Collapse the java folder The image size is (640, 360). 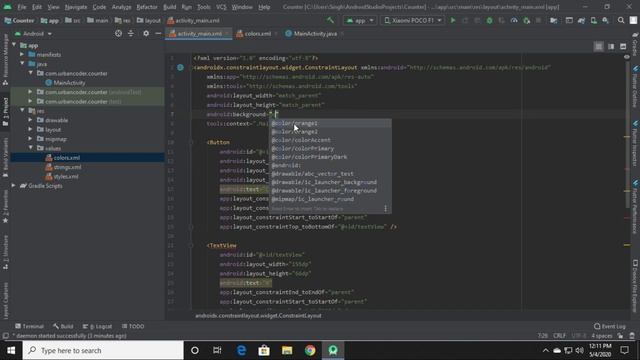coord(22,64)
